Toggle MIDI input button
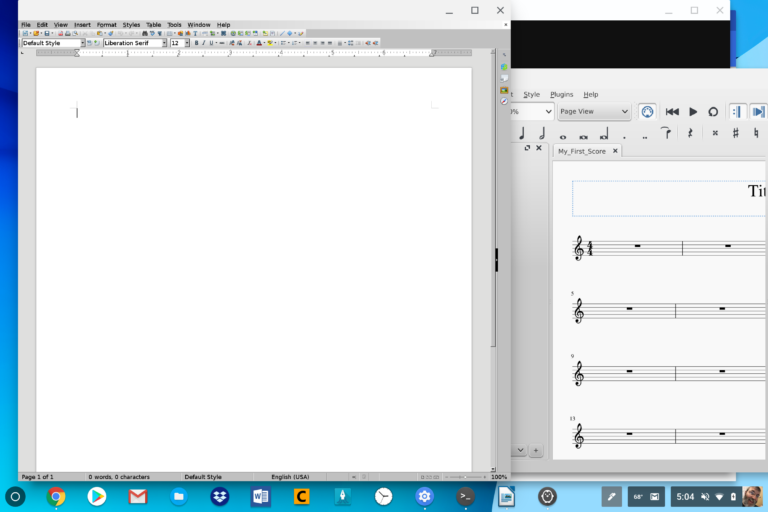The image size is (768, 512). (647, 112)
